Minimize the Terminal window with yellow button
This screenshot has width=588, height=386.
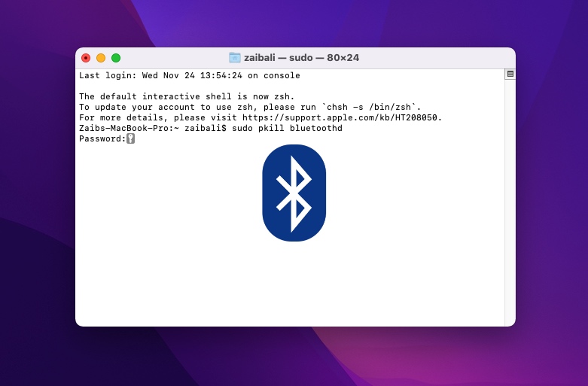point(101,58)
